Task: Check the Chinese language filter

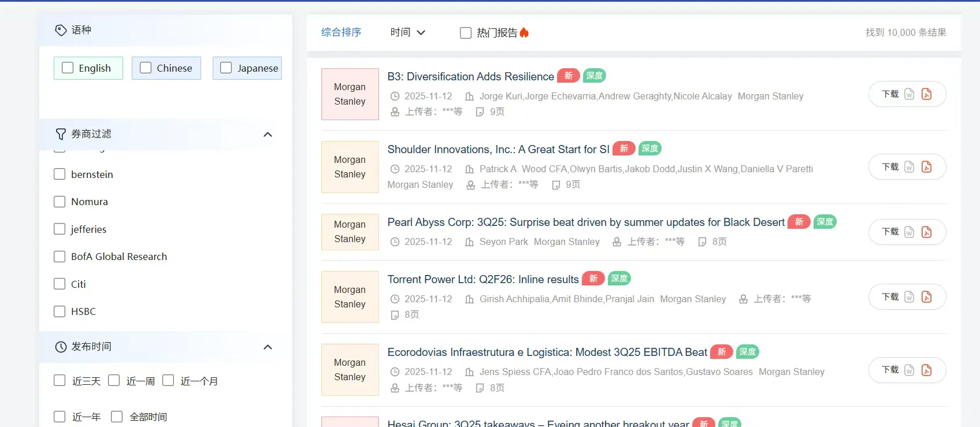Action: click(x=146, y=68)
